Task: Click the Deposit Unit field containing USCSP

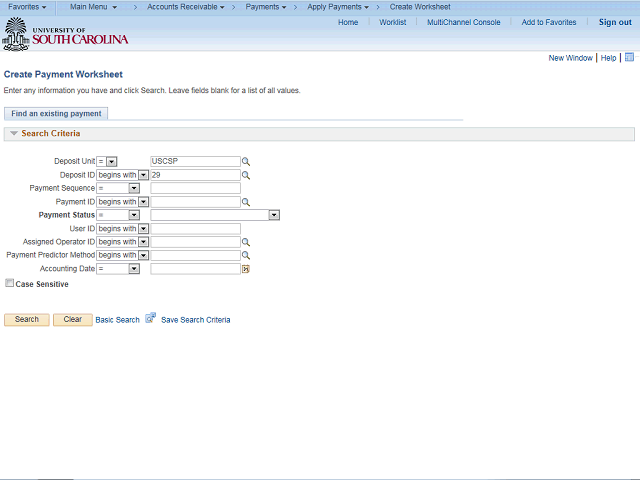Action: [x=196, y=162]
